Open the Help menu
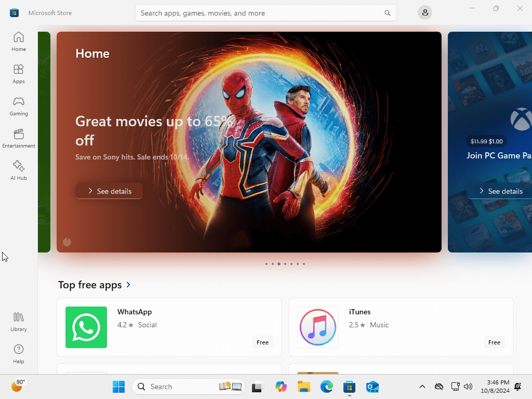The width and height of the screenshot is (532, 399). (x=19, y=354)
